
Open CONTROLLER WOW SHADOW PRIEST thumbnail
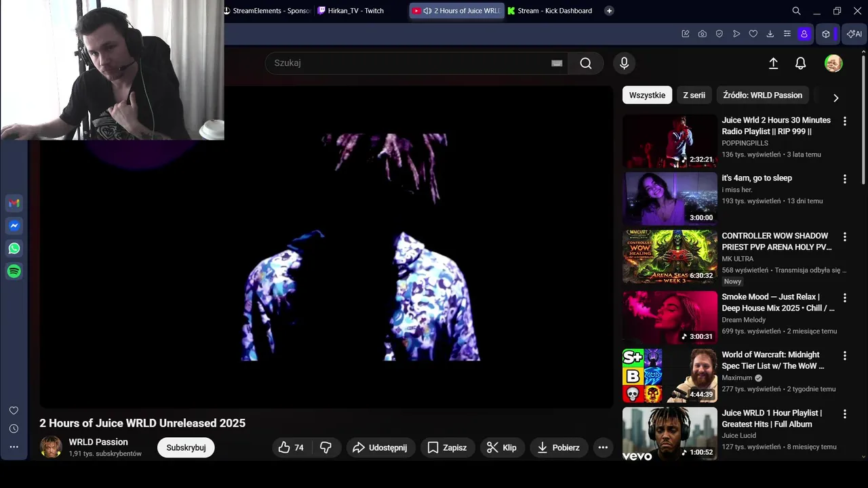(670, 257)
